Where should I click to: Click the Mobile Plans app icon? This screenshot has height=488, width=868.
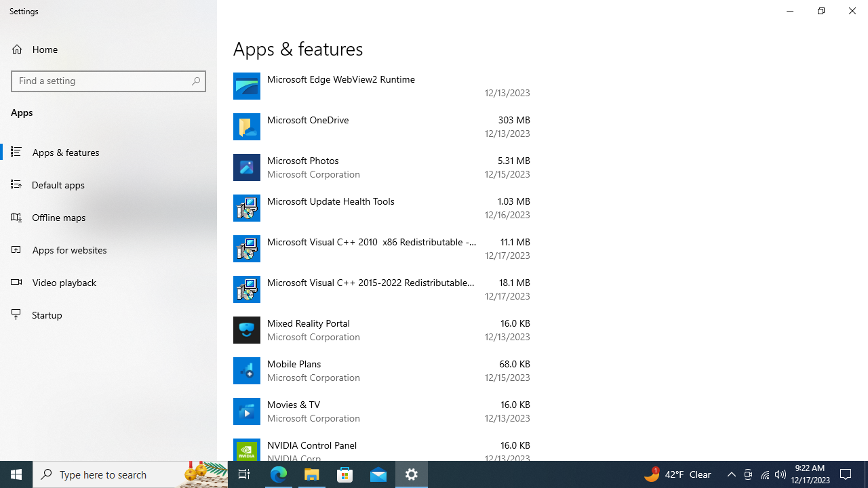tap(246, 371)
